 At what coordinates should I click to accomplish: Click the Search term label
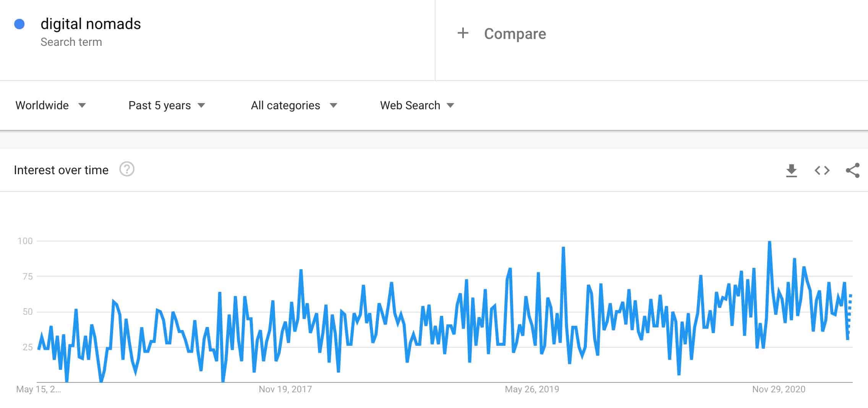tap(71, 42)
